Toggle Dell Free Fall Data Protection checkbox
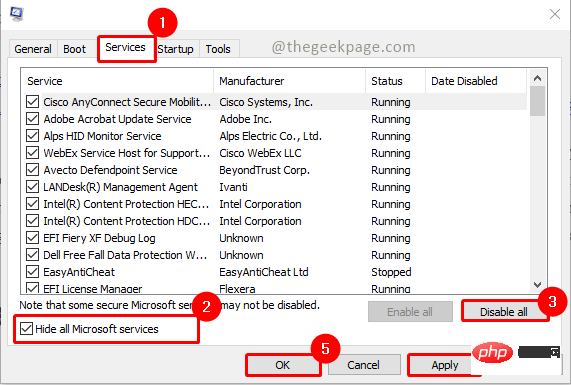Screen dimensions: 571x385 [x=32, y=255]
